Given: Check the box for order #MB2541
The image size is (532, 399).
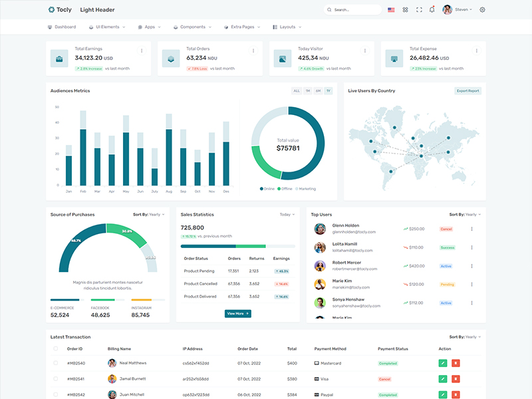Looking at the screenshot, I should (56, 378).
